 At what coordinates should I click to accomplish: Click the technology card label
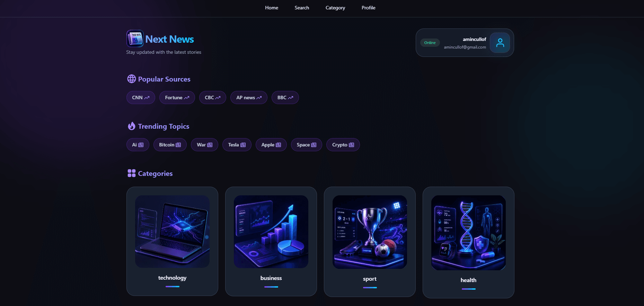[x=172, y=278]
